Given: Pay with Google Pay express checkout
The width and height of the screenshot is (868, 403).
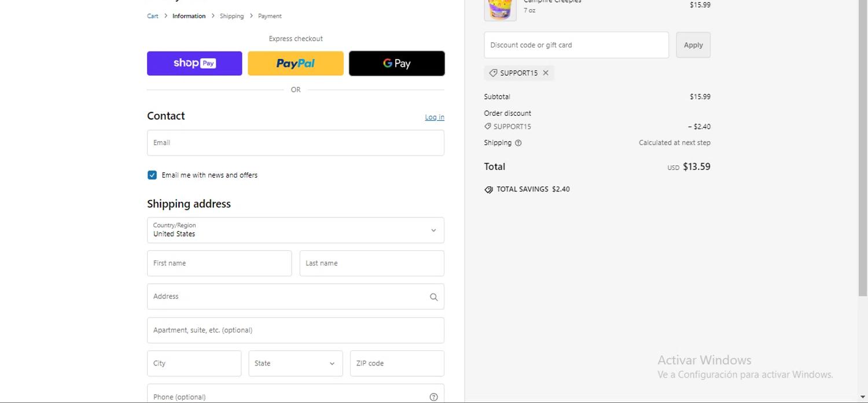Looking at the screenshot, I should click(x=397, y=63).
